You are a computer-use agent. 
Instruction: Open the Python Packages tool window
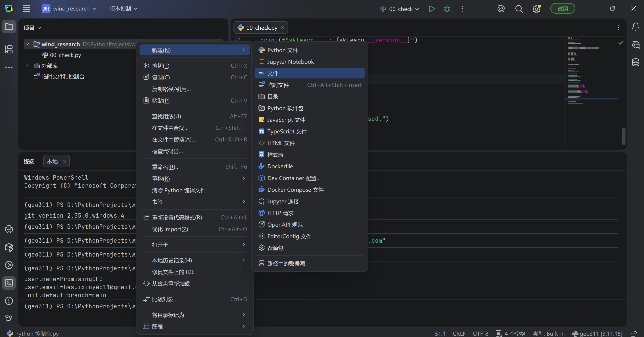pyautogui.click(x=9, y=247)
